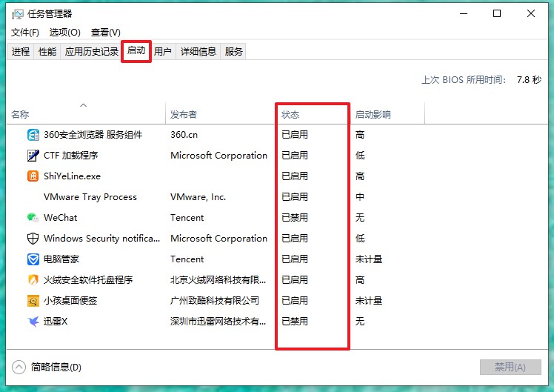Click the 禁用(A) button
The image size is (554, 392).
point(510,367)
